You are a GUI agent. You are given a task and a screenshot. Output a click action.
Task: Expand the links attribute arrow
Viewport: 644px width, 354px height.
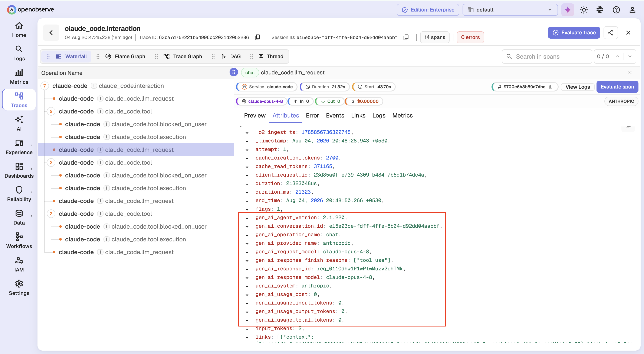point(247,338)
